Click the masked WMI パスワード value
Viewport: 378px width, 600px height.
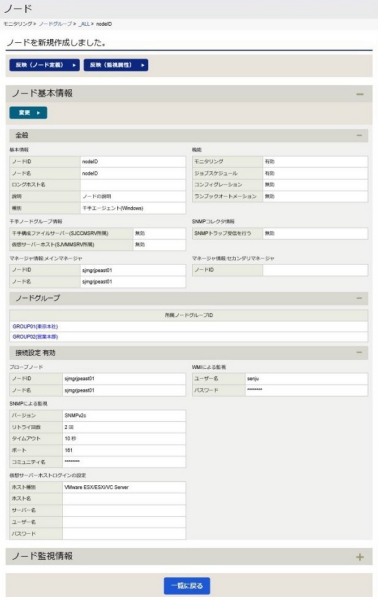pyautogui.click(x=254, y=390)
